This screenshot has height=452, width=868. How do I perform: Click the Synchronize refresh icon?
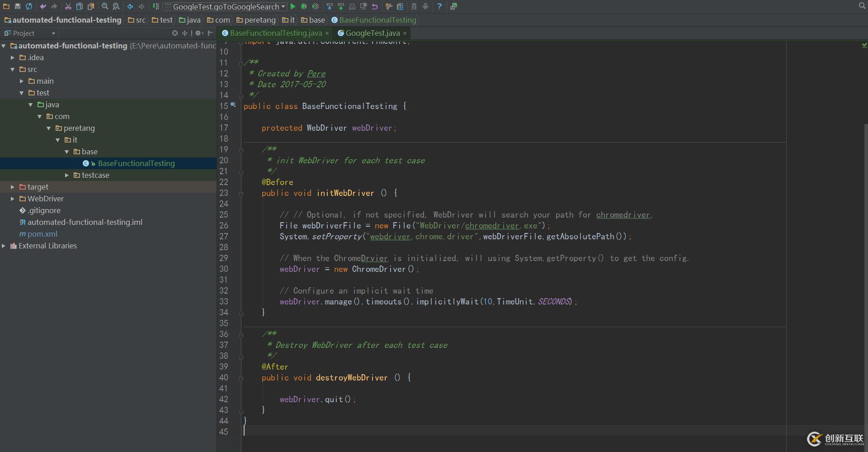tap(29, 6)
